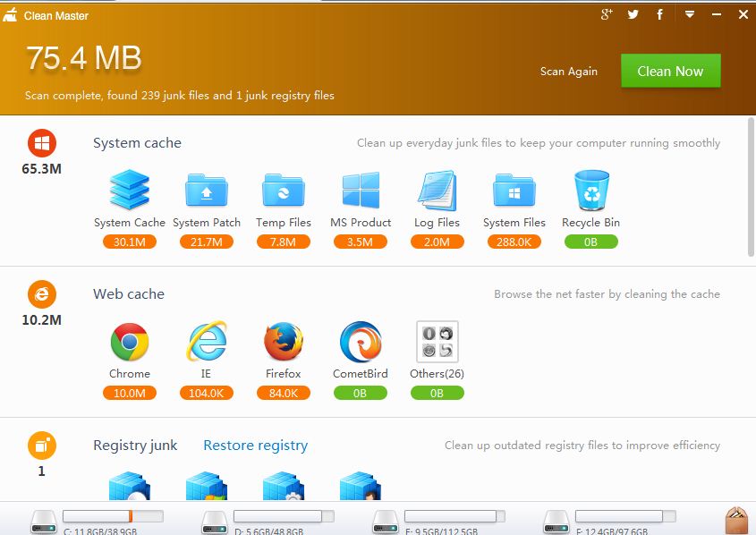Share on Facebook icon
The width and height of the screenshot is (756, 535).
pos(659,14)
